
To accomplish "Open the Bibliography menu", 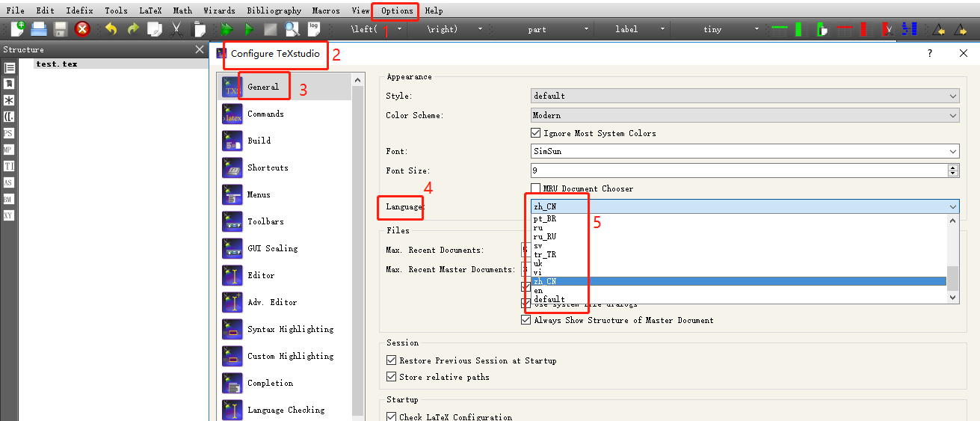I will click(274, 10).
